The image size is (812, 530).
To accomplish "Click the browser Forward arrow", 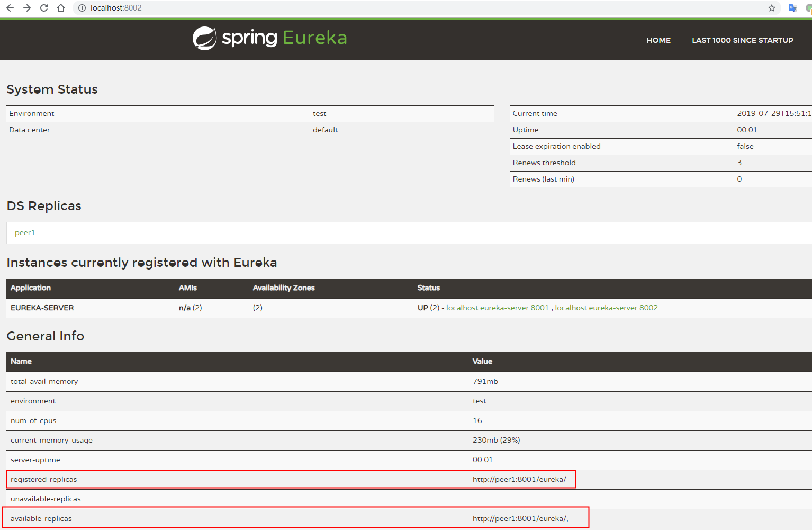I will tap(27, 8).
